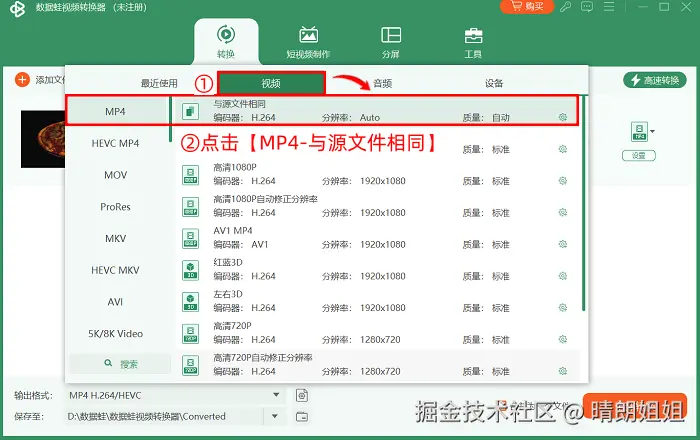The image size is (700, 440).
Task: Click the output settings icon beside 输出格式
Action: click(x=302, y=395)
